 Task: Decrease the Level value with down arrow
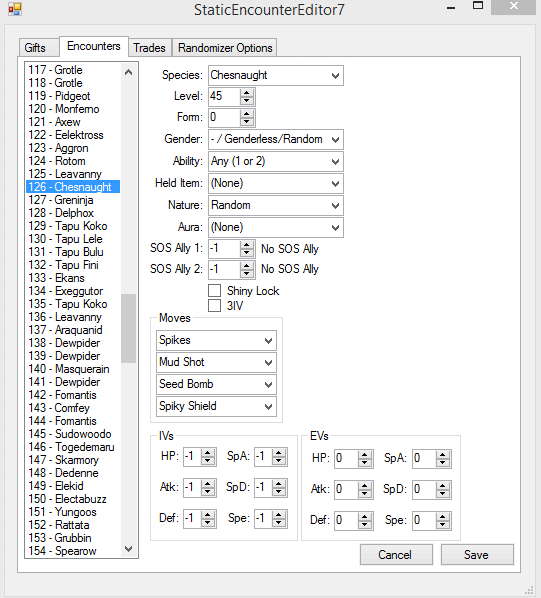click(247, 100)
